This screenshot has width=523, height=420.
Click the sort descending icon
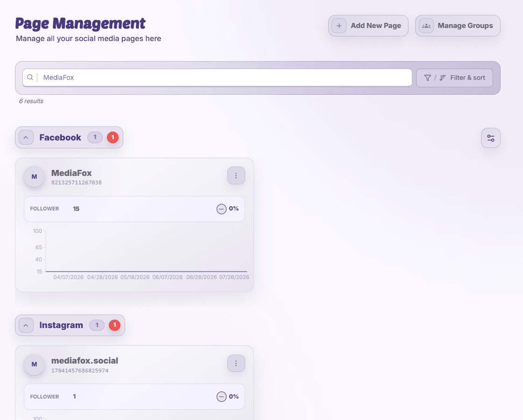pos(443,77)
